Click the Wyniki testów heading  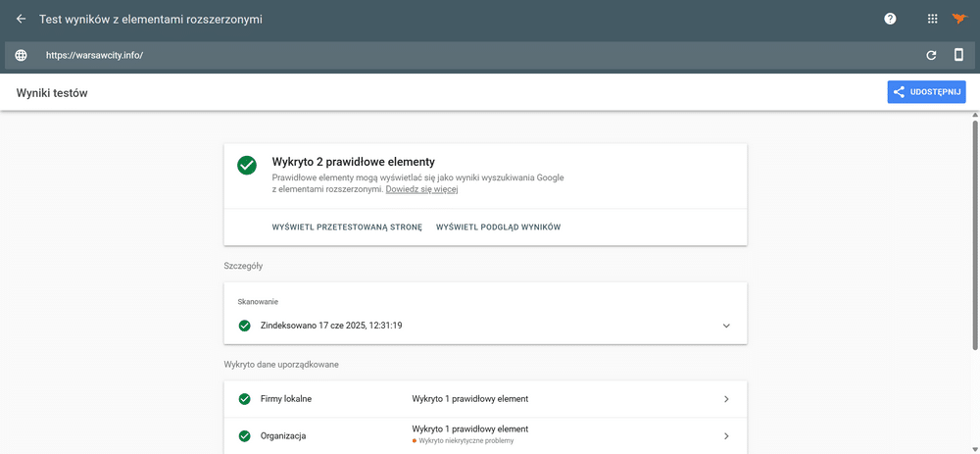tap(52, 93)
